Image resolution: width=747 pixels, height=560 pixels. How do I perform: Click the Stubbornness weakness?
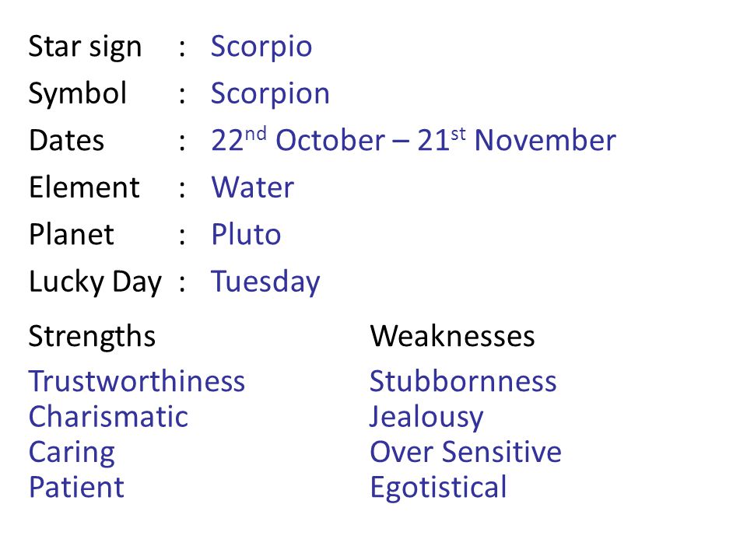point(463,381)
